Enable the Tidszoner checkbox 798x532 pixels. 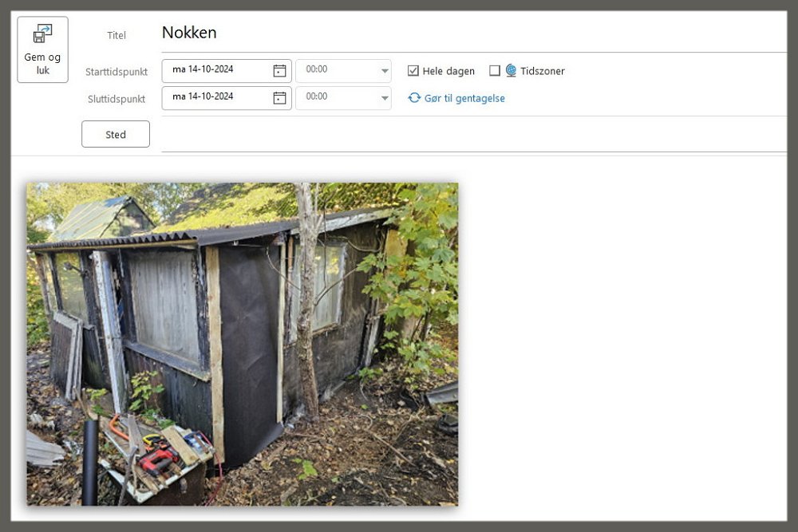pyautogui.click(x=495, y=71)
